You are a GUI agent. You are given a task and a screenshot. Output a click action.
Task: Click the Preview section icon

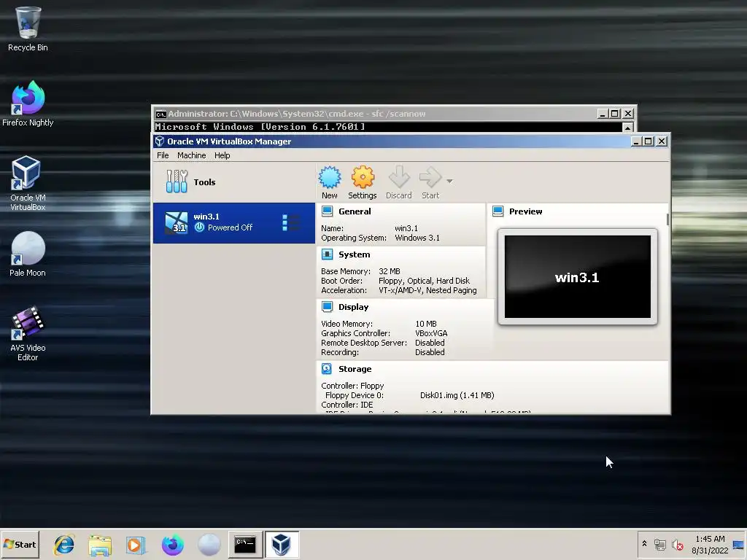click(x=498, y=211)
